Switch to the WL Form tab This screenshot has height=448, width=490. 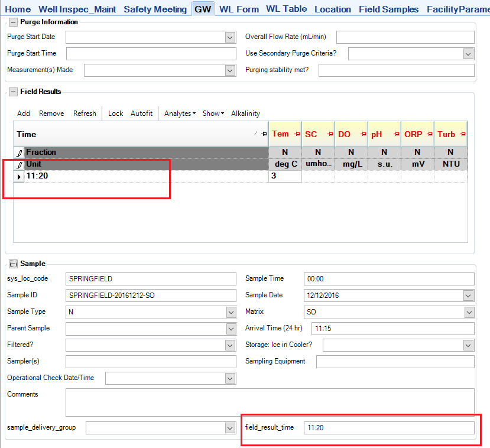pyautogui.click(x=239, y=9)
